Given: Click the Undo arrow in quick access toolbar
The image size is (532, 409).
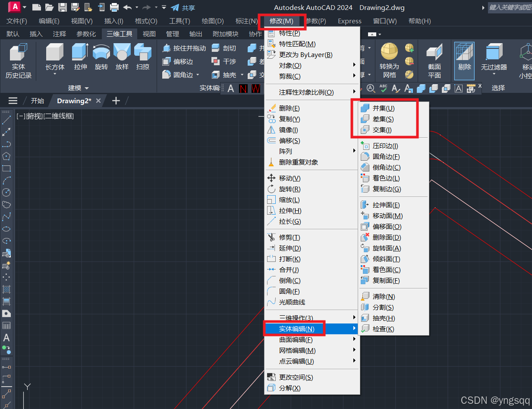Looking at the screenshot, I should pos(127,7).
